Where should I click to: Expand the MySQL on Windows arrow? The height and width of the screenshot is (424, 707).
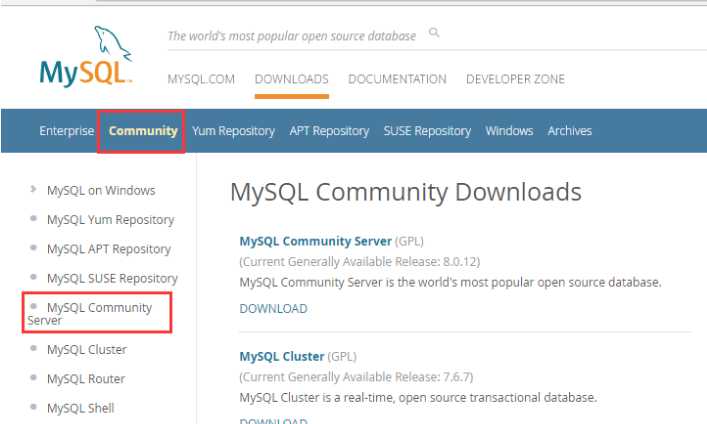tap(33, 189)
